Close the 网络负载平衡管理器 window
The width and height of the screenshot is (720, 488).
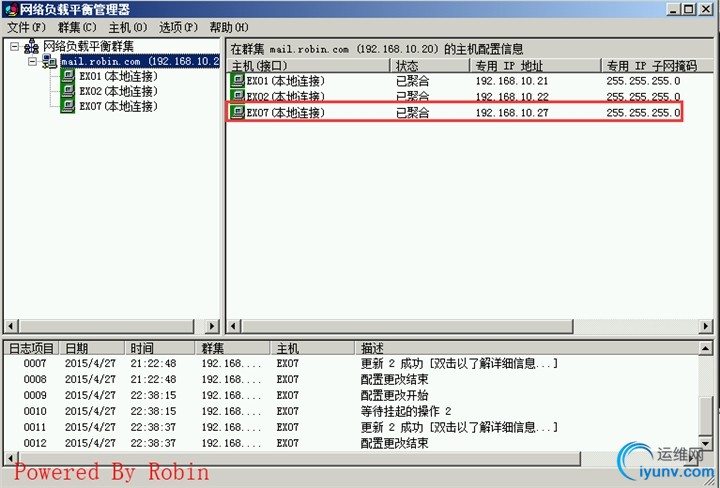point(705,9)
